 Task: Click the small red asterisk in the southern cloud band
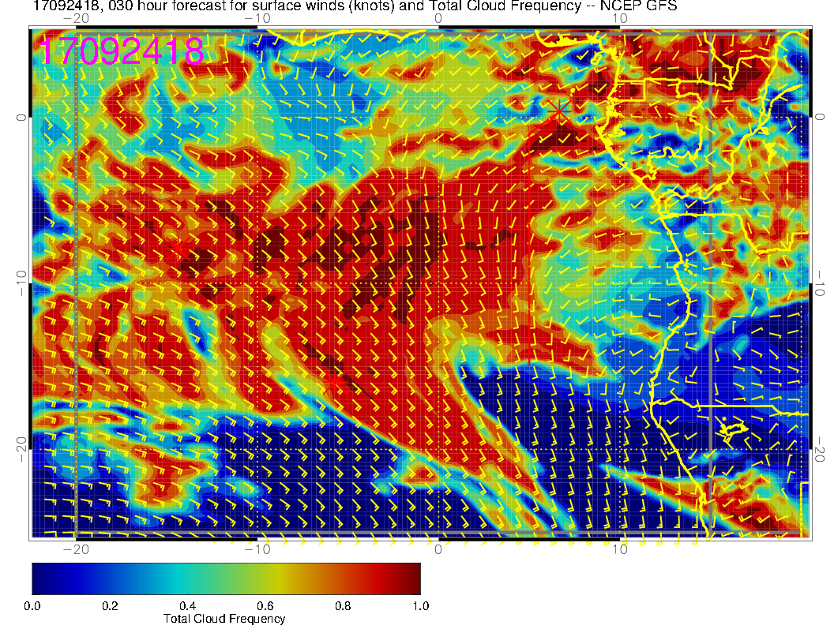(x=332, y=384)
